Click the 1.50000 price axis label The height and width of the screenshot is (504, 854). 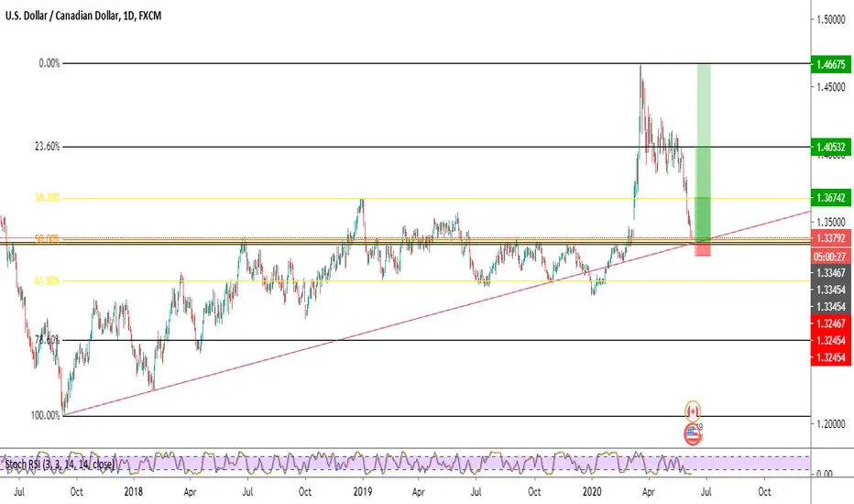click(830, 19)
